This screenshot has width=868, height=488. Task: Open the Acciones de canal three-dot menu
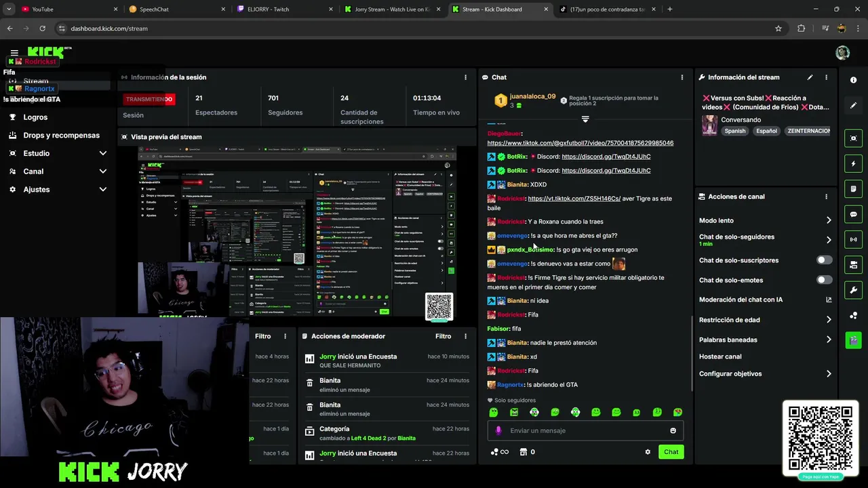(826, 197)
